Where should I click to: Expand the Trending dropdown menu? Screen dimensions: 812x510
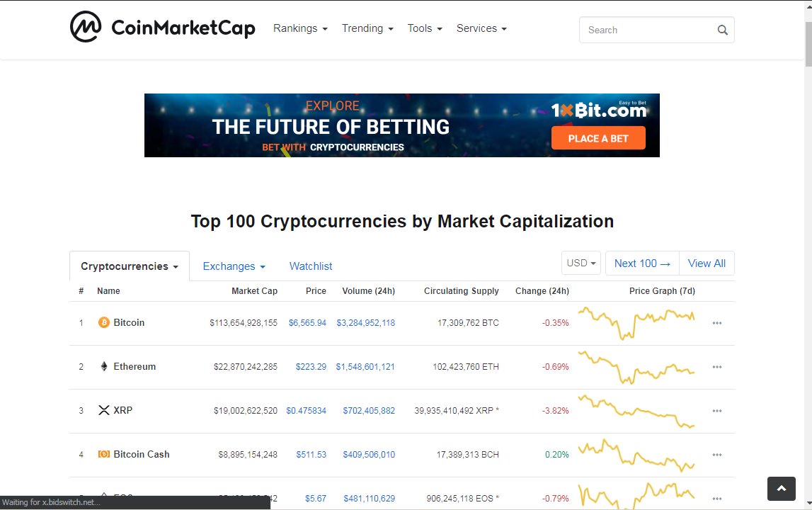point(367,28)
